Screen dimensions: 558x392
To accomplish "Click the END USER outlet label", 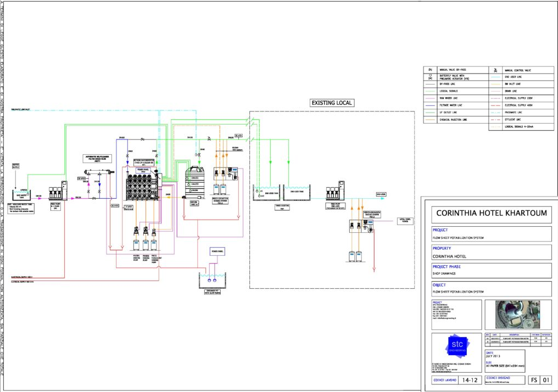I will click(381, 194).
